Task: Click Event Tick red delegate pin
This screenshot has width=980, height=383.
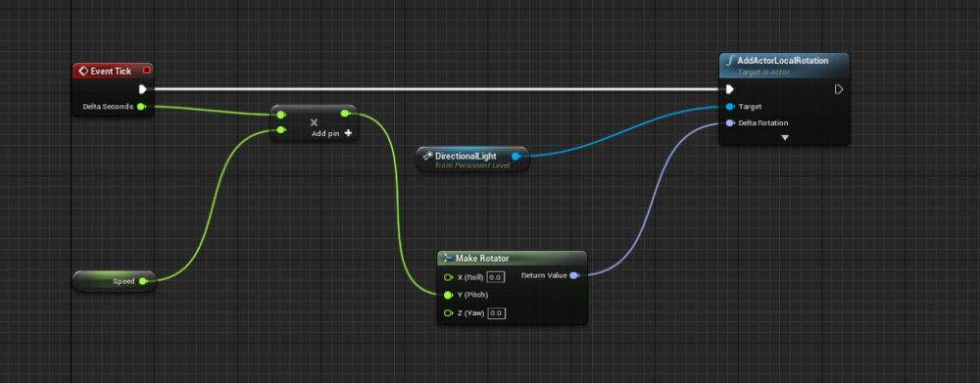Action: 146,70
